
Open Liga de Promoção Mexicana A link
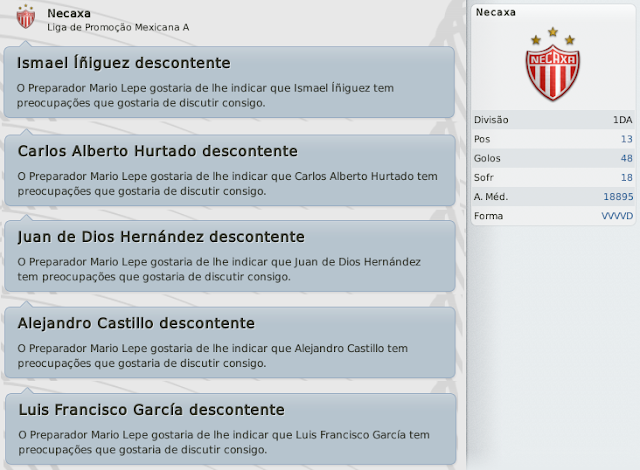118,27
